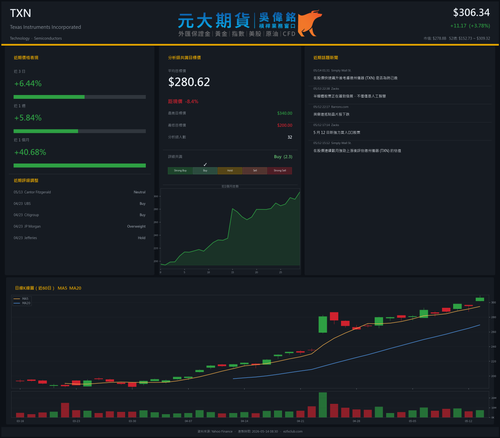Select the +6.44% three-day performance value
Image resolution: width=500 pixels, height=438 pixels.
coord(28,83)
